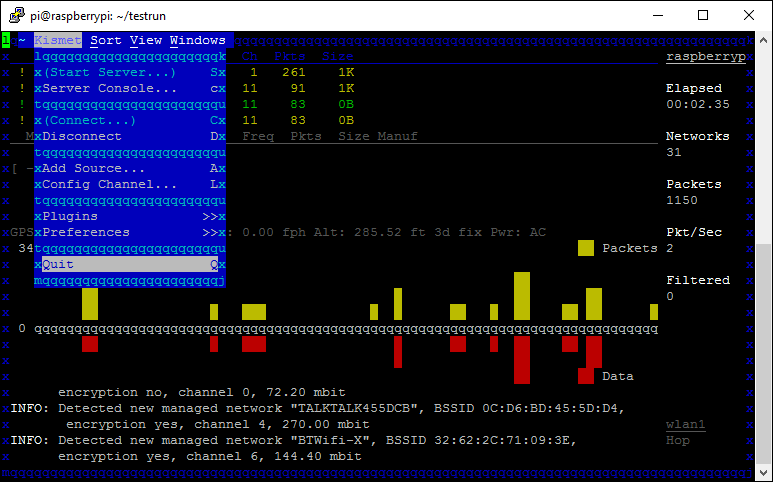Select Quit in Kismet menu

[58, 264]
